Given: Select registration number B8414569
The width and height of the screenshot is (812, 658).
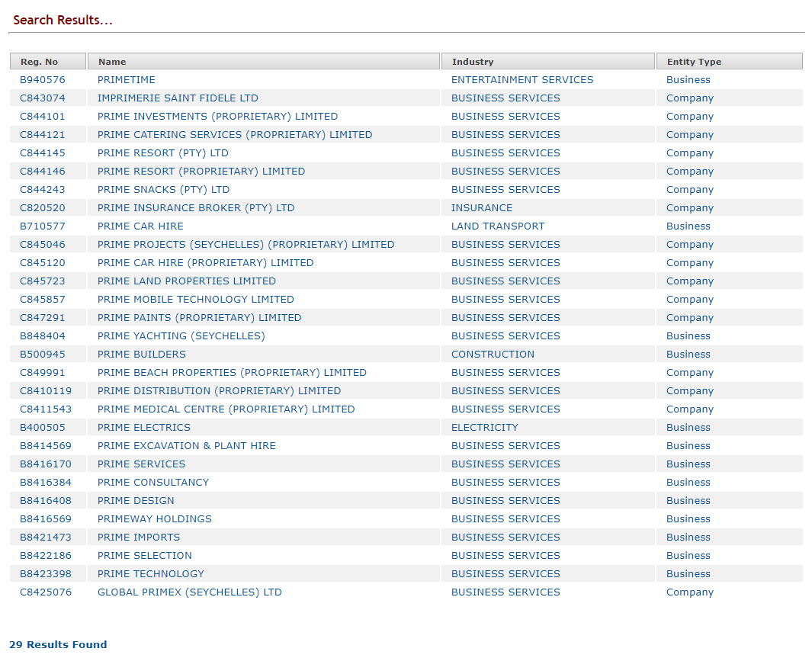Looking at the screenshot, I should click(x=46, y=446).
